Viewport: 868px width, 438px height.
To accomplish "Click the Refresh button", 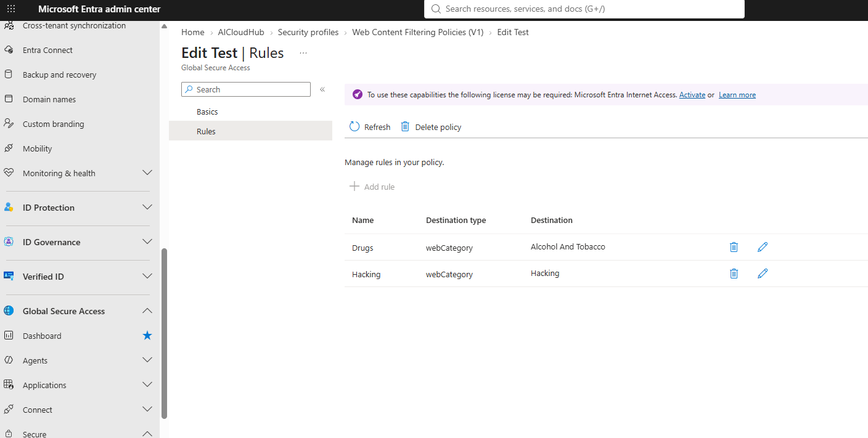I will click(x=370, y=127).
